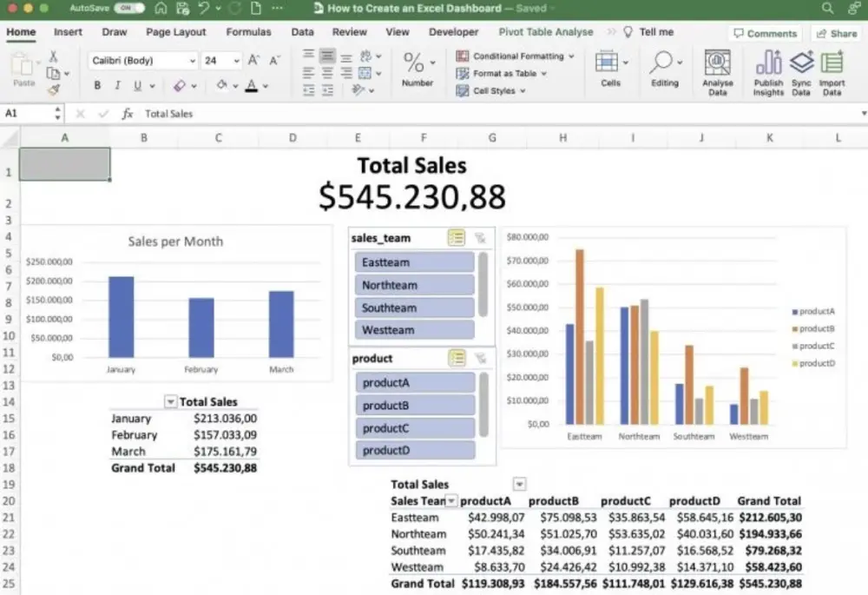This screenshot has width=868, height=595.
Task: Click the Sales per Month chart title
Action: (175, 241)
